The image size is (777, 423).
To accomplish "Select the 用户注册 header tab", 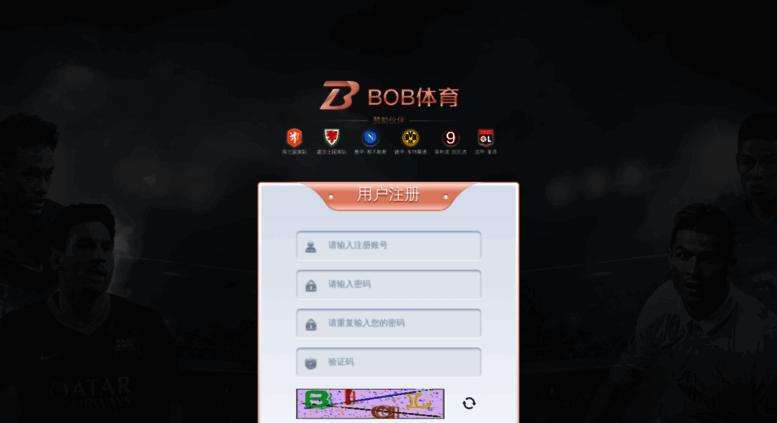I will [388, 195].
